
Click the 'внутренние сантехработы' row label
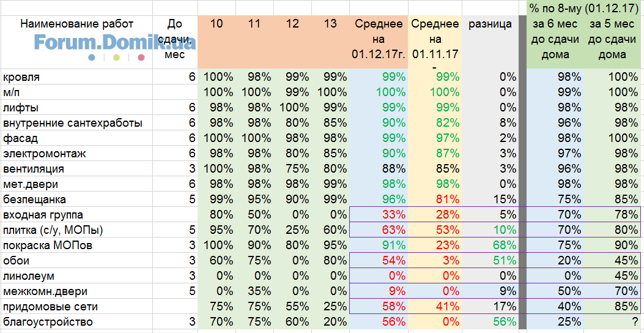tap(73, 123)
